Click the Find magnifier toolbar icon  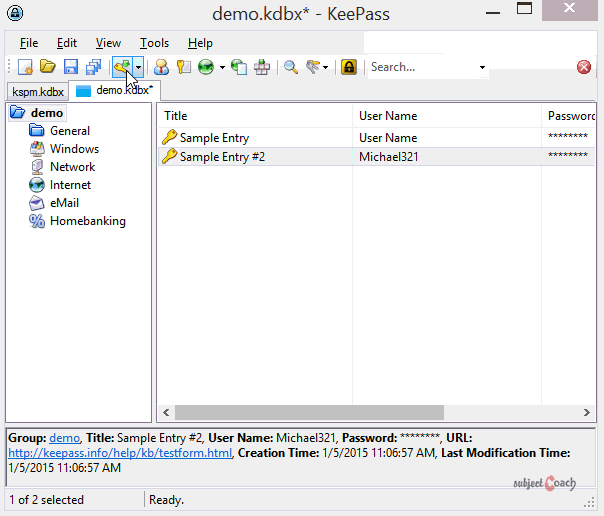click(x=291, y=67)
